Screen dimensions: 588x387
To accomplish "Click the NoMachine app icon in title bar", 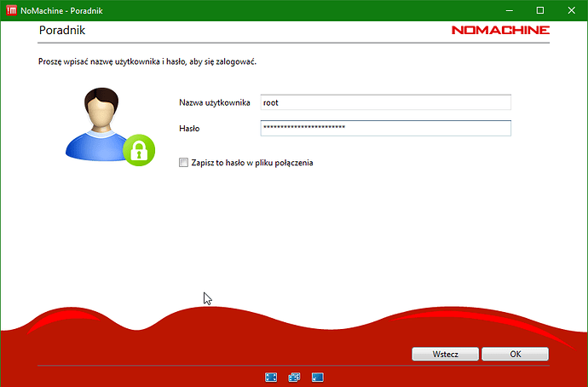I will 10,10.
